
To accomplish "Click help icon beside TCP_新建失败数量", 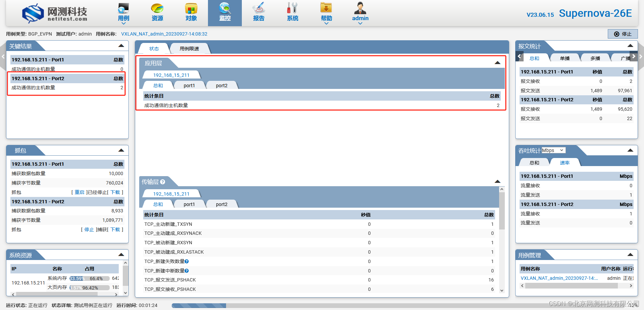I will coord(187,261).
